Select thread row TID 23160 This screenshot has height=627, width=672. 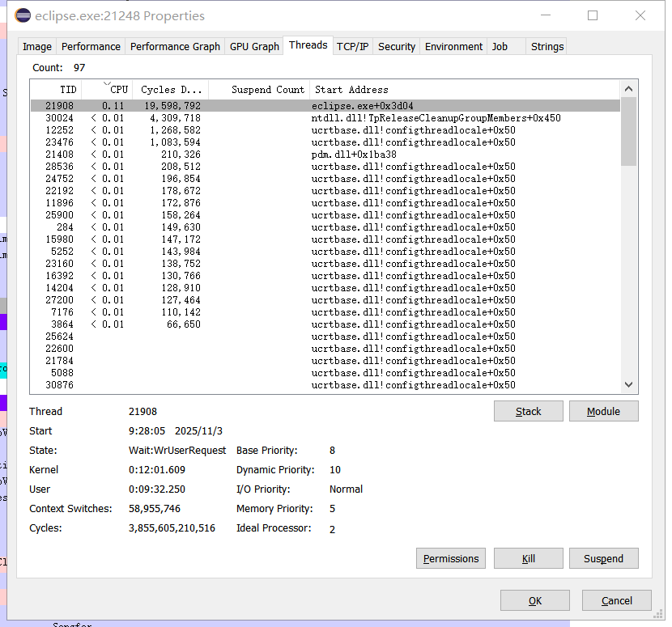pos(325,264)
